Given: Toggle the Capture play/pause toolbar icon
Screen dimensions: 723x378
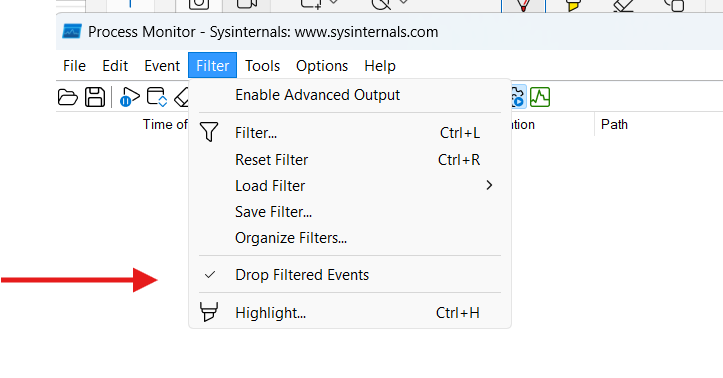Looking at the screenshot, I should tap(130, 97).
